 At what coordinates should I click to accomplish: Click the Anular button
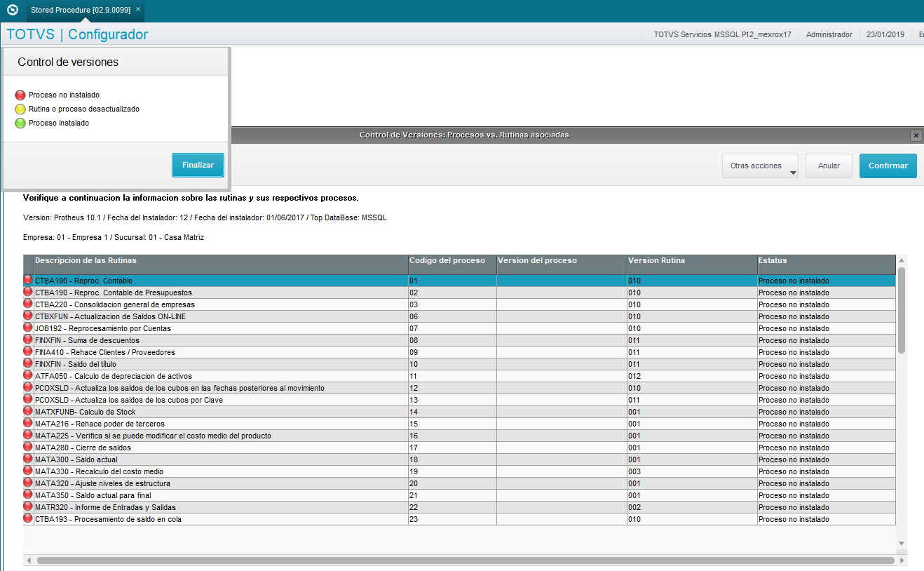829,166
